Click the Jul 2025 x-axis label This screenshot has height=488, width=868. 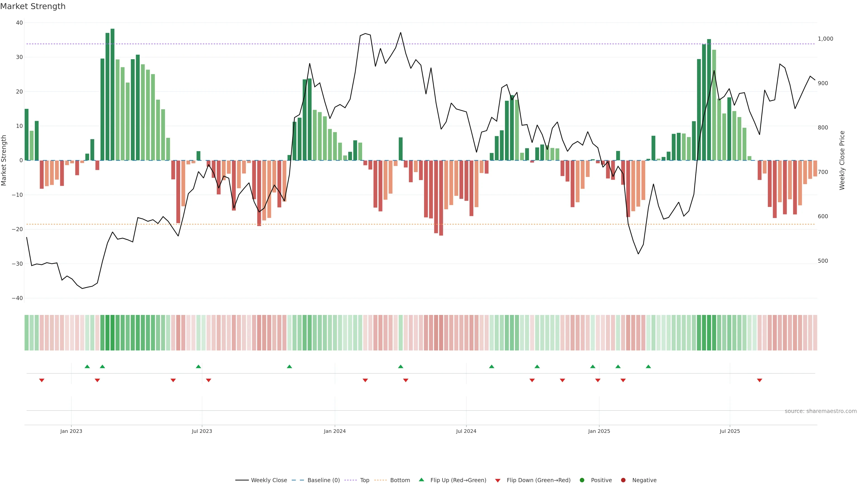(x=729, y=431)
